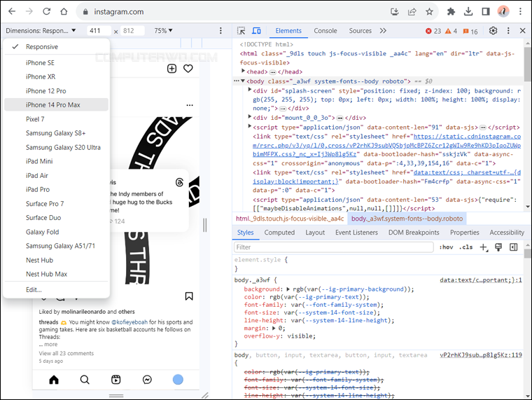Viewport: 532px width, 400px height.
Task: Reload the page with the refresh icon
Action: tap(46, 11)
